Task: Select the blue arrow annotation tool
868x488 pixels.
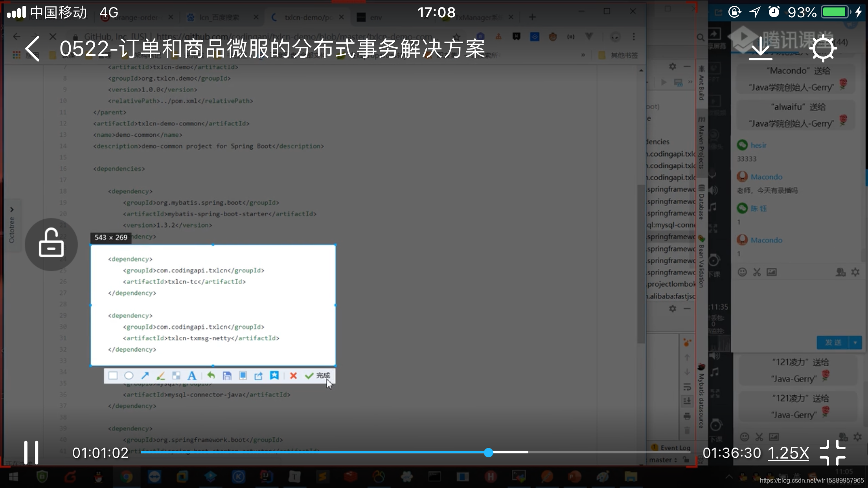Action: point(145,376)
